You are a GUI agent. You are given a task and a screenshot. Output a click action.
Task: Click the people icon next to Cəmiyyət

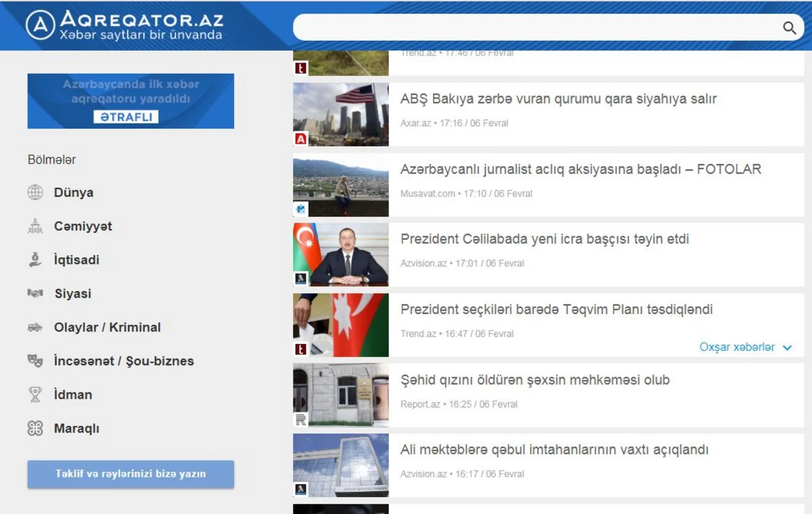35,226
